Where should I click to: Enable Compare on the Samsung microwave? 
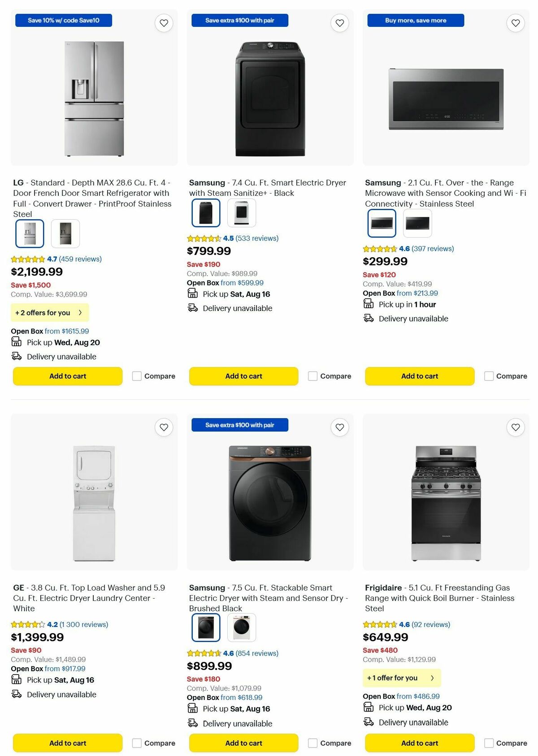pyautogui.click(x=488, y=376)
